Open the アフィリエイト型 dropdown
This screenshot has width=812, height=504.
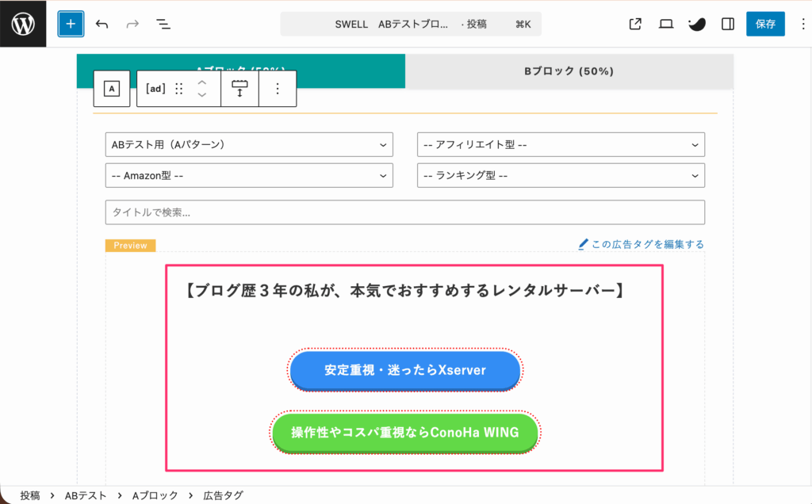point(561,144)
